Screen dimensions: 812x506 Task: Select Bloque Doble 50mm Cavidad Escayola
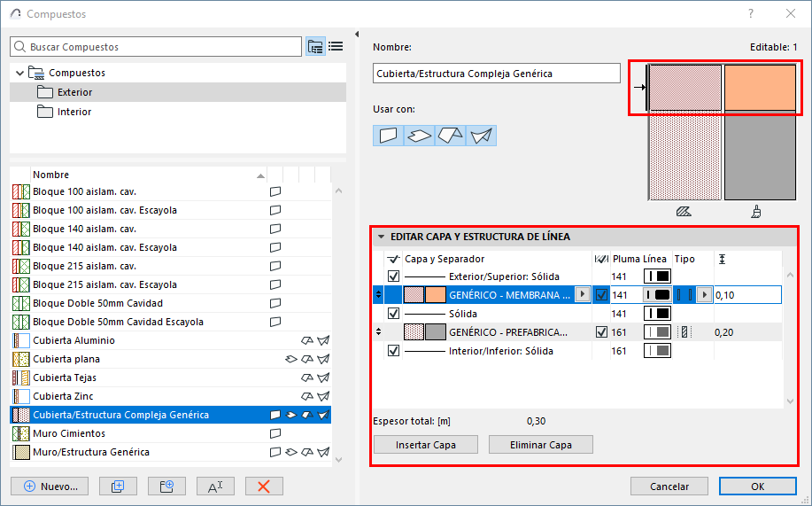pyautogui.click(x=170, y=322)
